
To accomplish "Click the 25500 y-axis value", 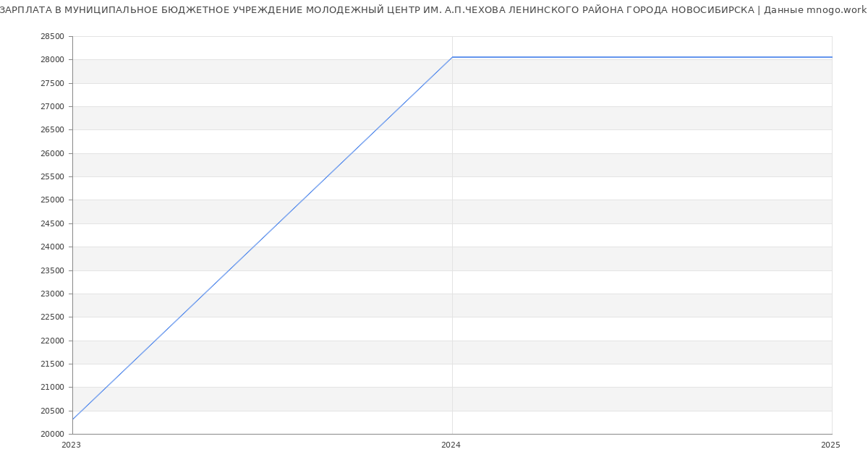I will (52, 177).
